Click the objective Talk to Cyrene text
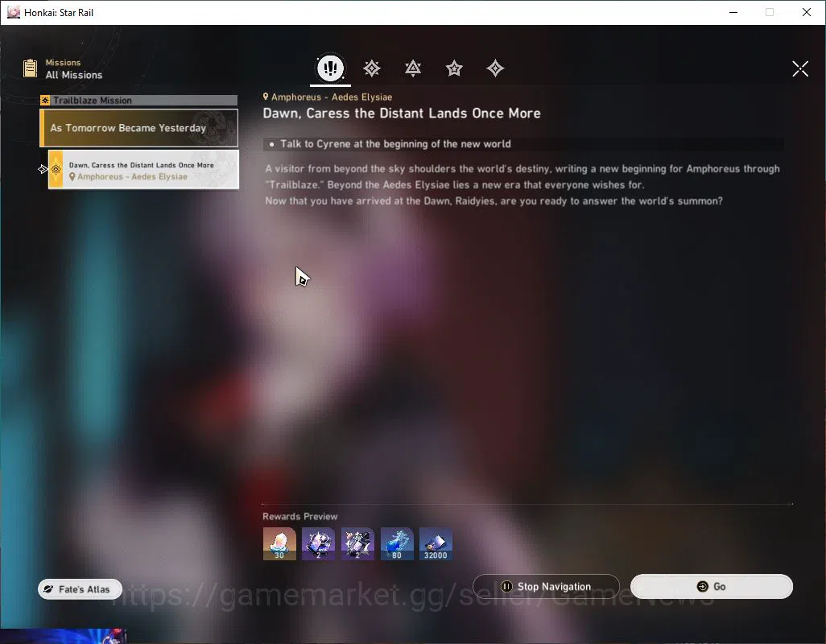Screen dimensions: 826x644 tap(395, 144)
